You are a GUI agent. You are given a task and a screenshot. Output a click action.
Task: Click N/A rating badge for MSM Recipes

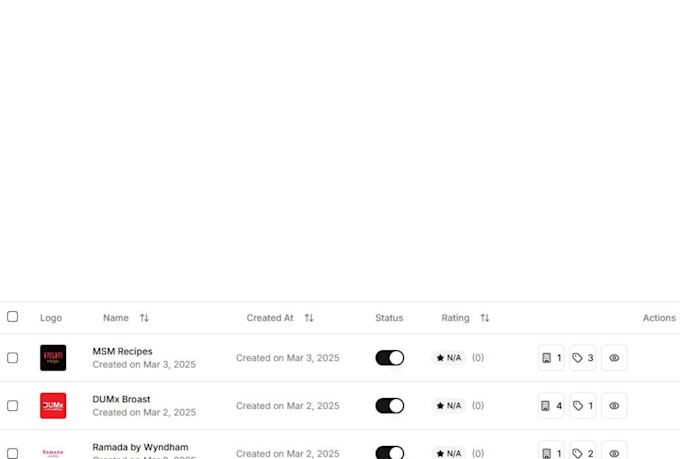(449, 358)
